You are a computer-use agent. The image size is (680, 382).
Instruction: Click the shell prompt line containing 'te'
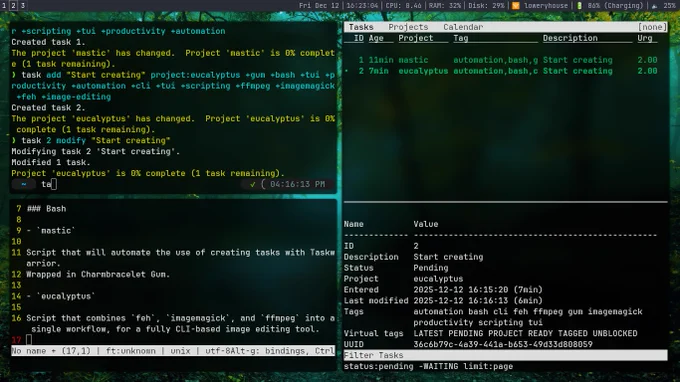click(x=173, y=184)
